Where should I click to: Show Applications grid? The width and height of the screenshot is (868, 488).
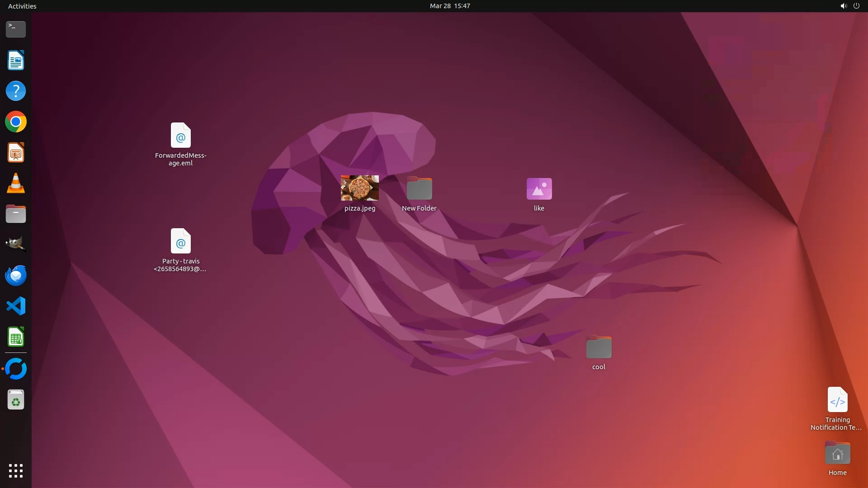(x=16, y=471)
